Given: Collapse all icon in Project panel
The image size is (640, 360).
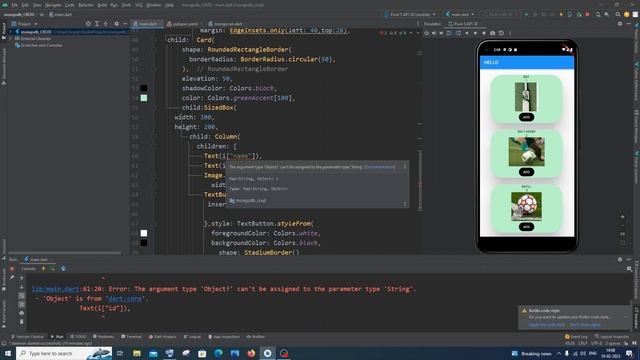Looking at the screenshot, I should (x=106, y=24).
